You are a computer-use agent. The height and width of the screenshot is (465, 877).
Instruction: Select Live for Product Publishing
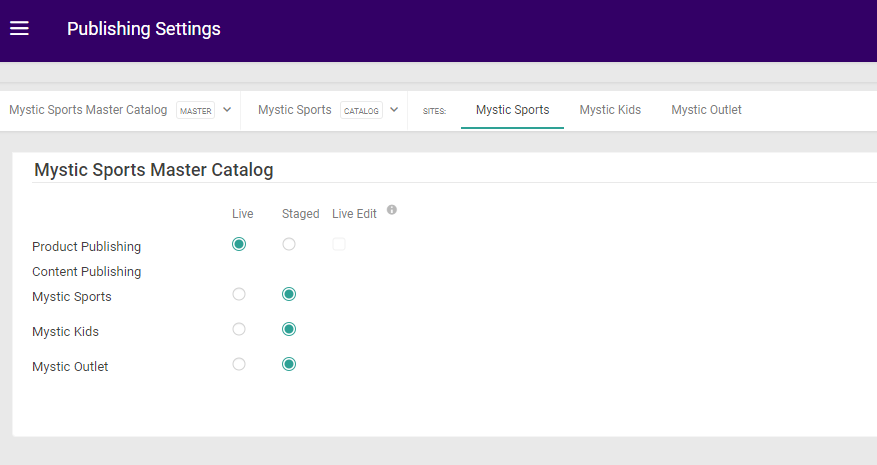point(239,244)
